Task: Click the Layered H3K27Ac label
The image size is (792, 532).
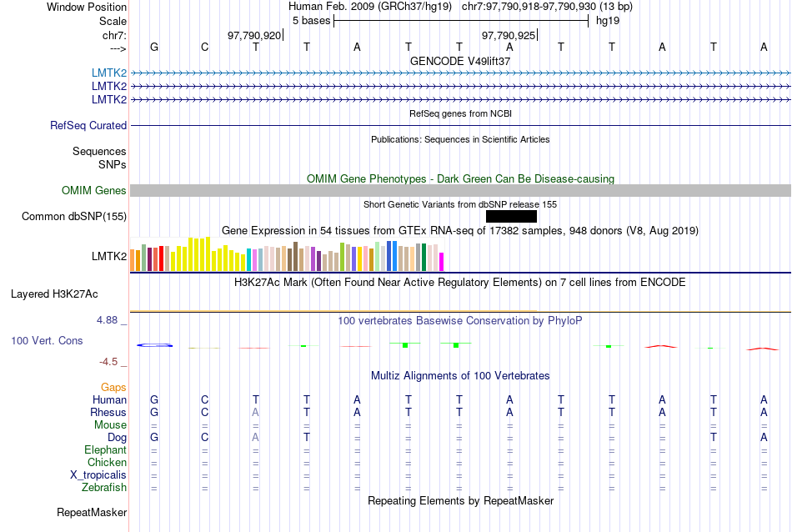Action: pyautogui.click(x=54, y=294)
